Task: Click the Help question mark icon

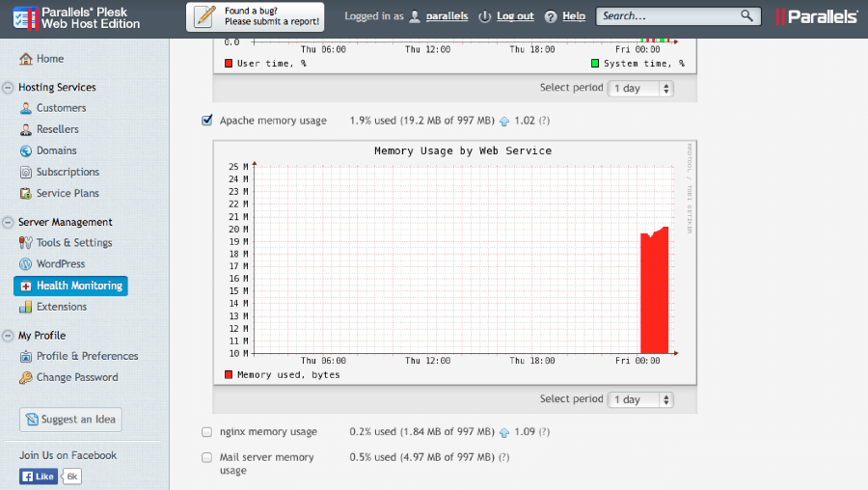Action: [x=551, y=16]
